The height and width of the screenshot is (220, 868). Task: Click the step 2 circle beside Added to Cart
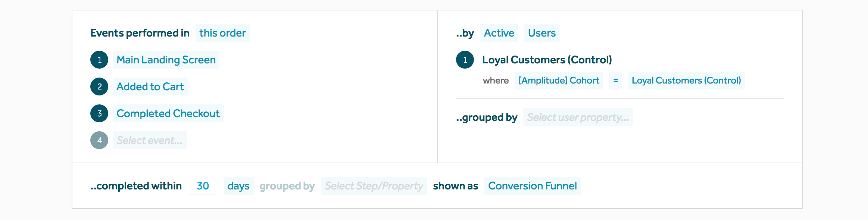99,86
